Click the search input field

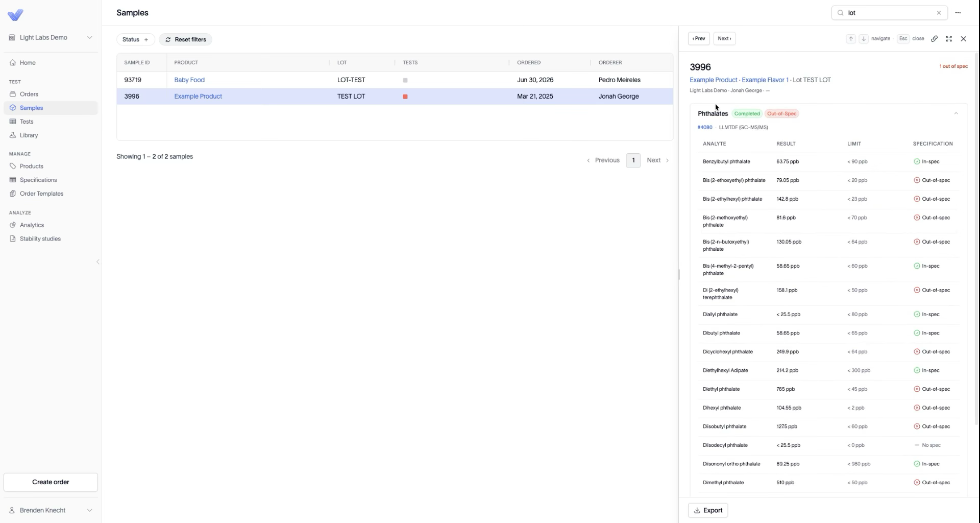click(890, 13)
